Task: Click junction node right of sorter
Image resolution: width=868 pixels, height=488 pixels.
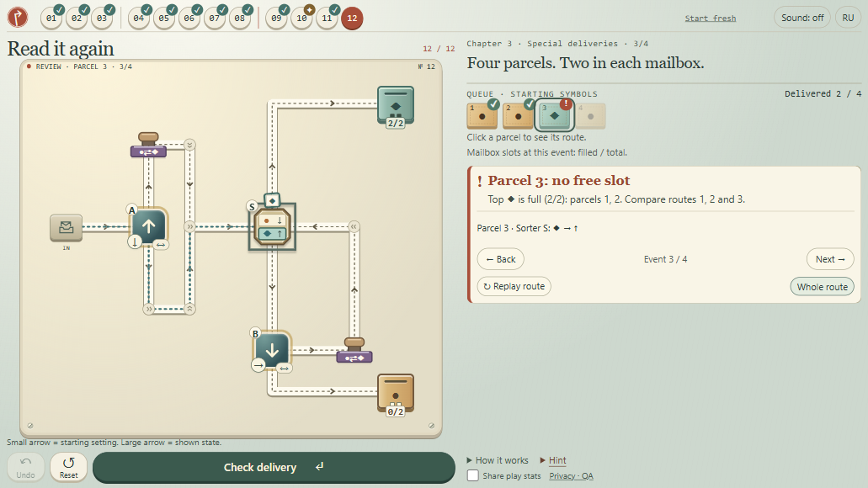Action: click(354, 226)
